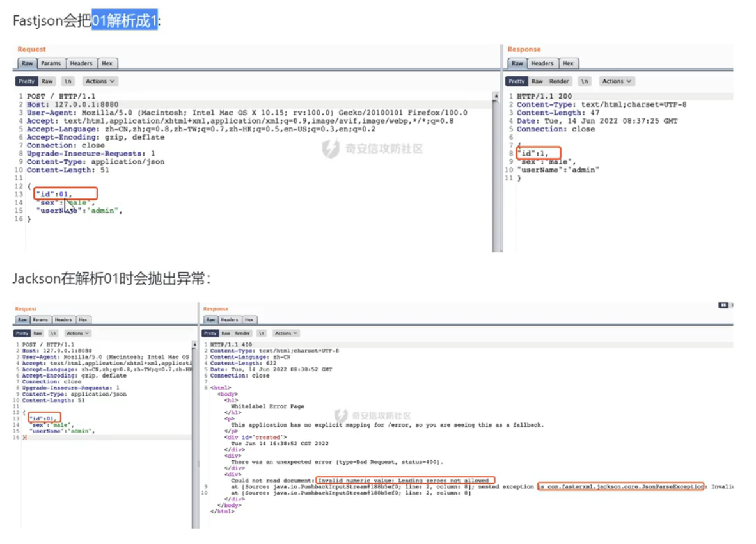
Task: Toggle \n newline display in Fastjson request
Action: click(68, 81)
